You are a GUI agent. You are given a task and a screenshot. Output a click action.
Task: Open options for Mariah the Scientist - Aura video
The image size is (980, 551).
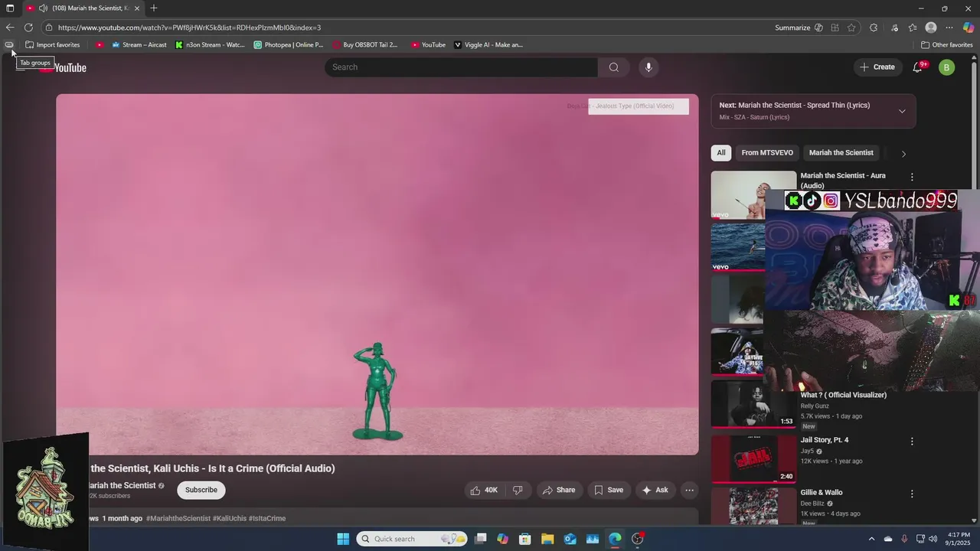point(911,177)
